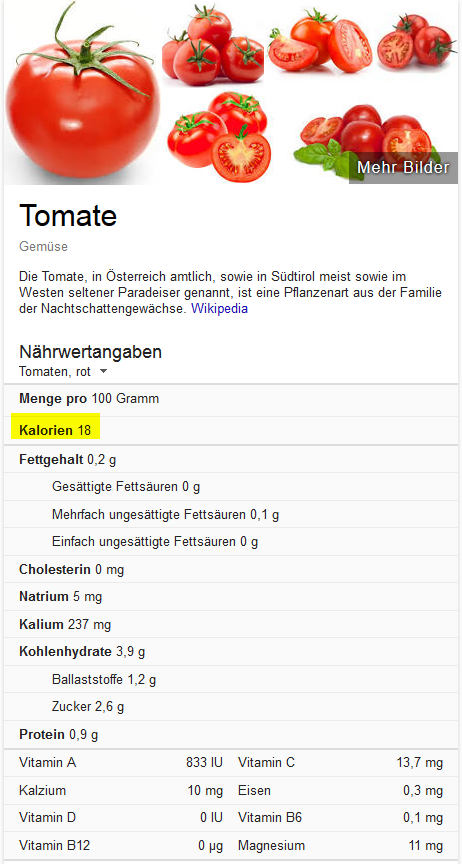Select the Protein 0,9 g row

point(231,735)
